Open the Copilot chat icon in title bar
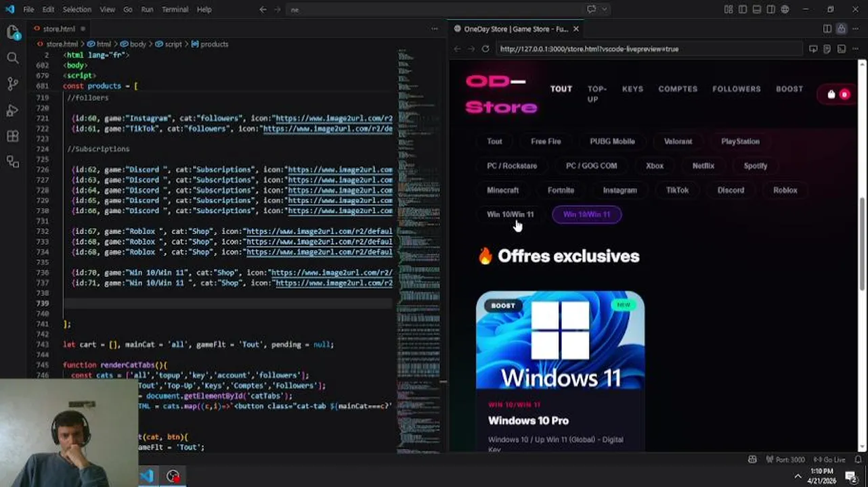 click(x=591, y=9)
